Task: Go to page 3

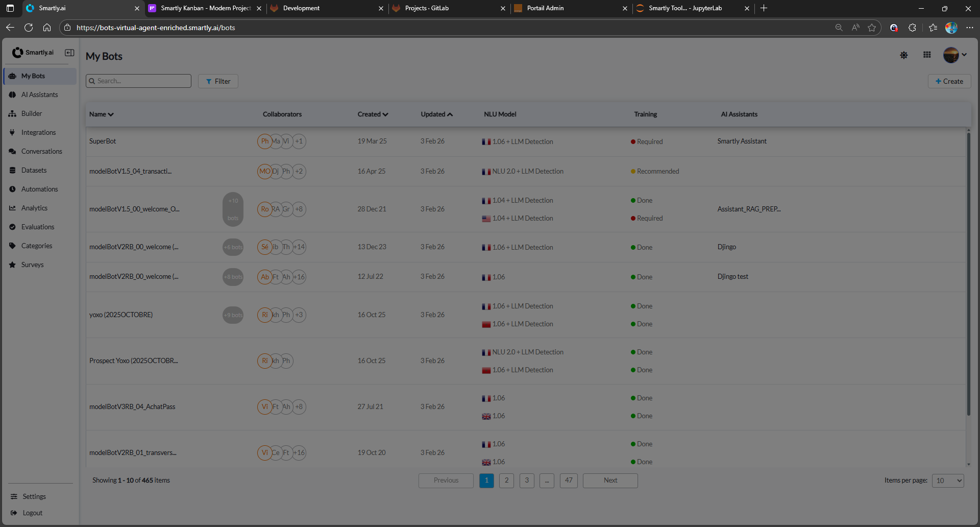Action: coord(527,481)
